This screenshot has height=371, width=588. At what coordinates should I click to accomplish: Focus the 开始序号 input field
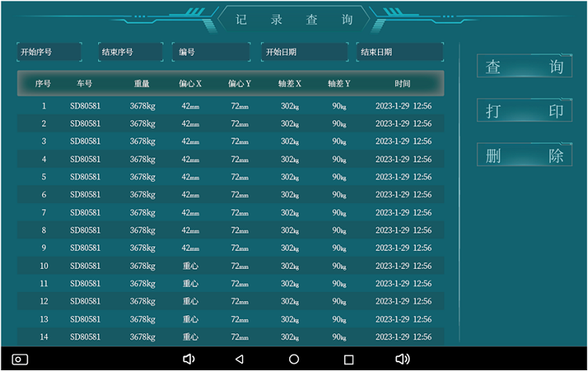point(49,52)
